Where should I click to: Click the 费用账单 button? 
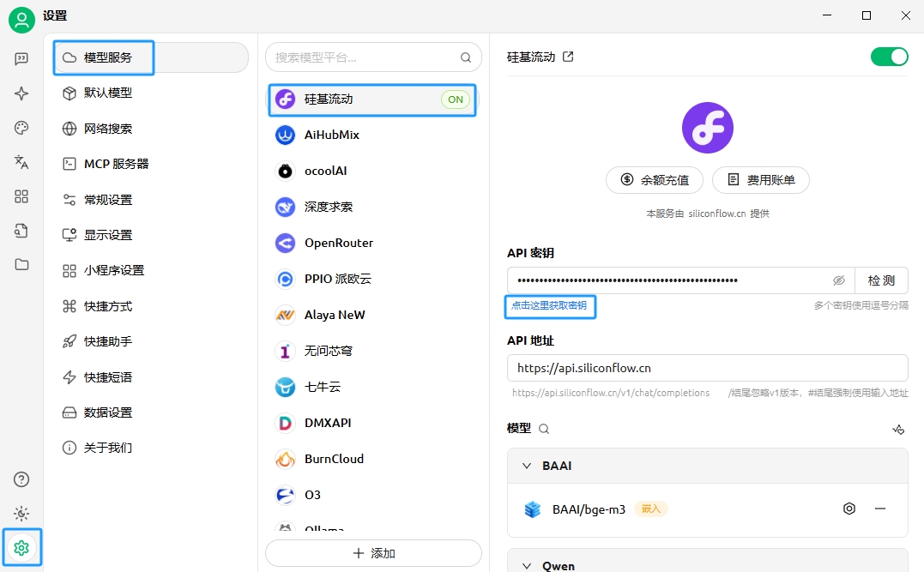(x=761, y=180)
